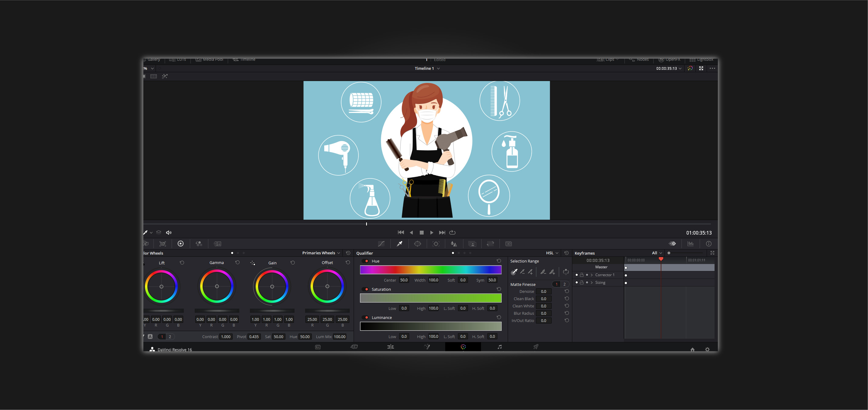Click the Timeline 1 title

coord(424,69)
